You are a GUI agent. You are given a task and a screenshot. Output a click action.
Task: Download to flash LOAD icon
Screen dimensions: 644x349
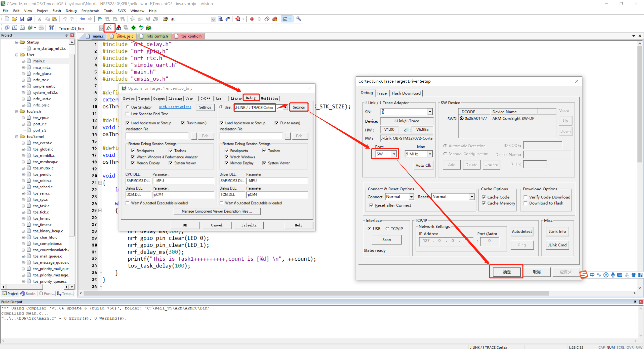point(51,28)
